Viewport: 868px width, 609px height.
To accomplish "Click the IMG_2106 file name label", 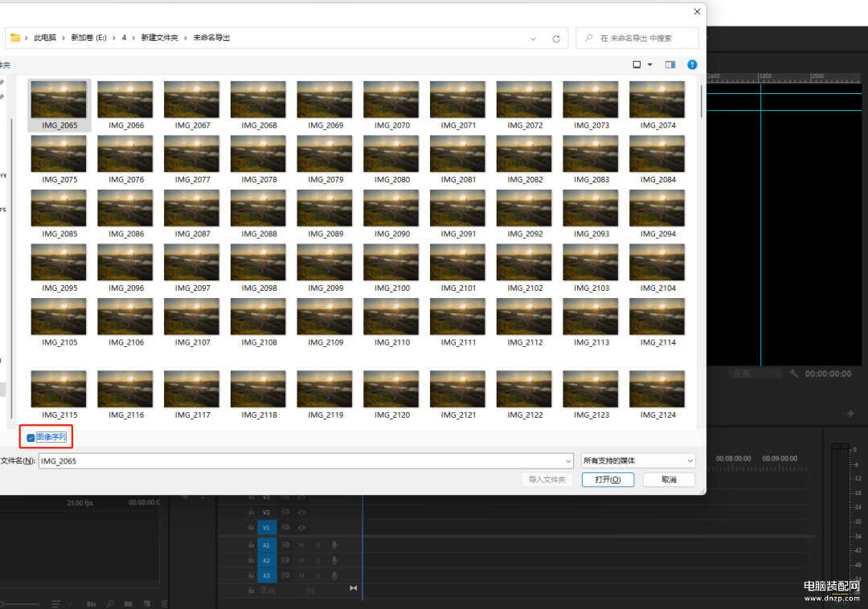I will click(x=126, y=342).
